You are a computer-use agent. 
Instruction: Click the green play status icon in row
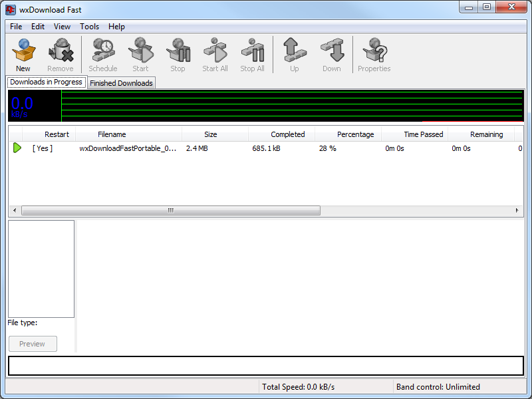17,148
